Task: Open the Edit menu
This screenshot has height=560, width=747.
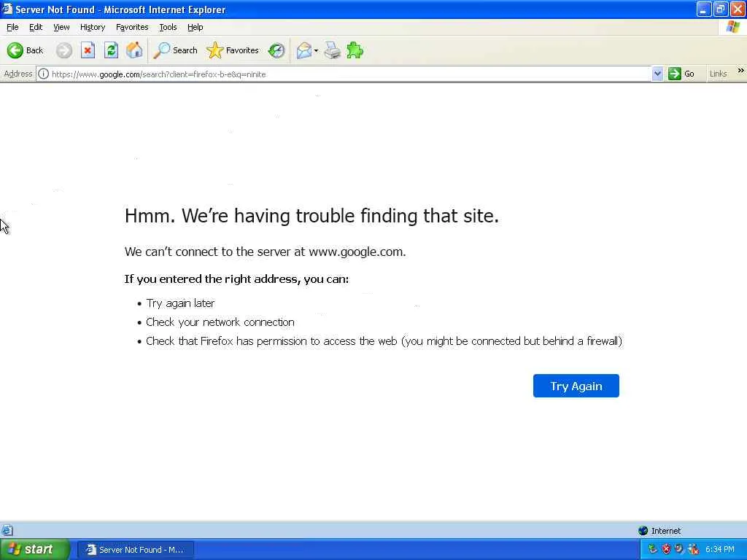Action: [36, 27]
